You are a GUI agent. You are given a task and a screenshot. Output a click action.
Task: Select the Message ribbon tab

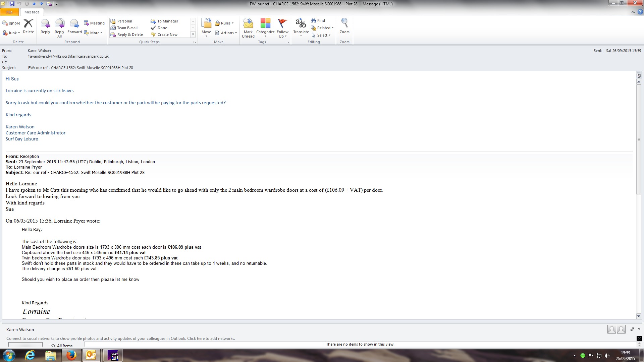pos(32,12)
